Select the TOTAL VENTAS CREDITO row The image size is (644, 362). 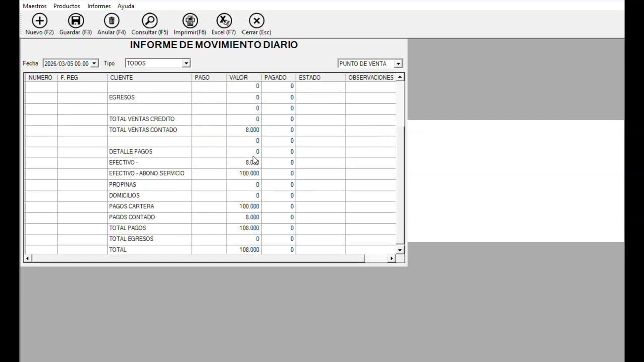point(210,119)
